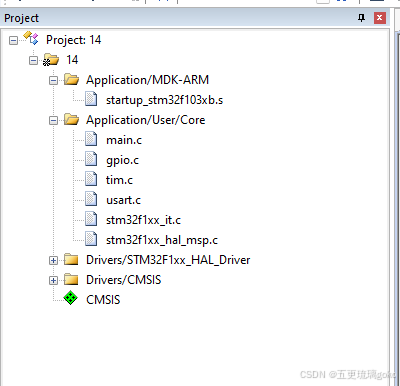The width and height of the screenshot is (400, 386).
Task: Select the 'Application/User/Core' group label
Action: pyautogui.click(x=145, y=120)
